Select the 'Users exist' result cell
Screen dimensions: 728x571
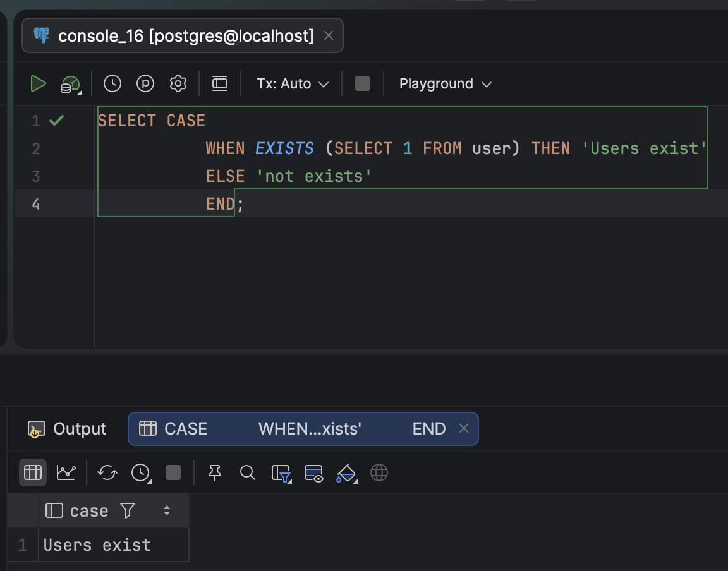[x=114, y=544]
